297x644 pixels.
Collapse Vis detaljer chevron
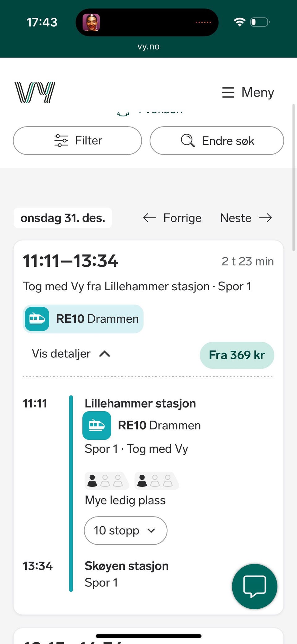click(105, 354)
